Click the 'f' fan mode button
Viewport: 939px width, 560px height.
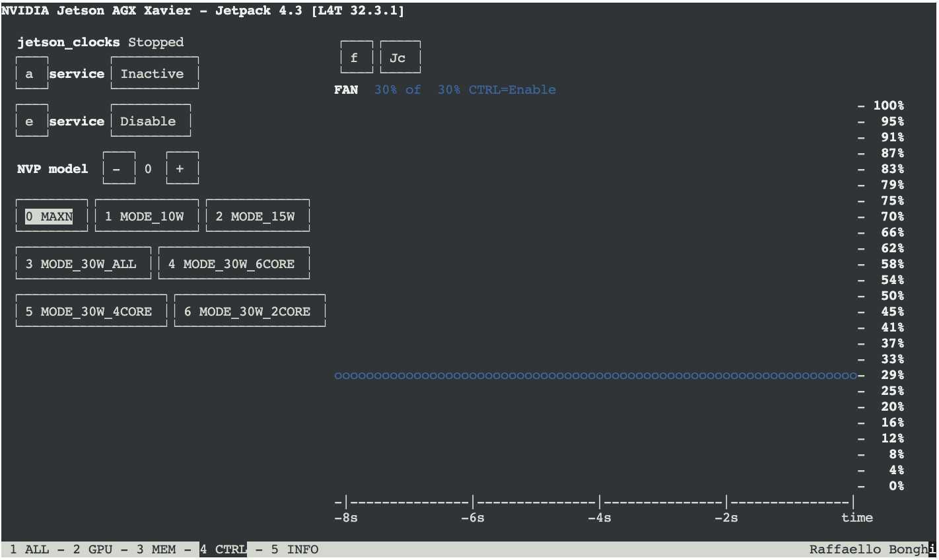coord(357,57)
